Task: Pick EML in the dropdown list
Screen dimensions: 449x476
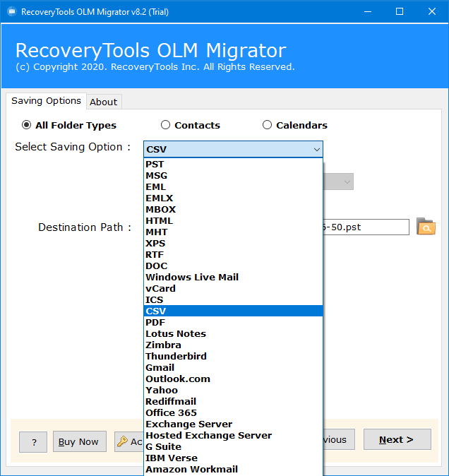Action: coord(233,186)
